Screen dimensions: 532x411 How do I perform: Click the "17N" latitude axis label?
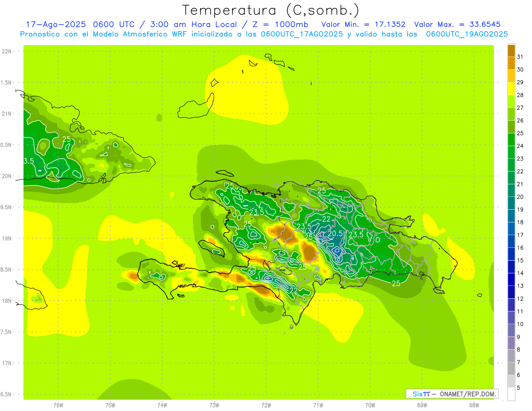pos(7,363)
